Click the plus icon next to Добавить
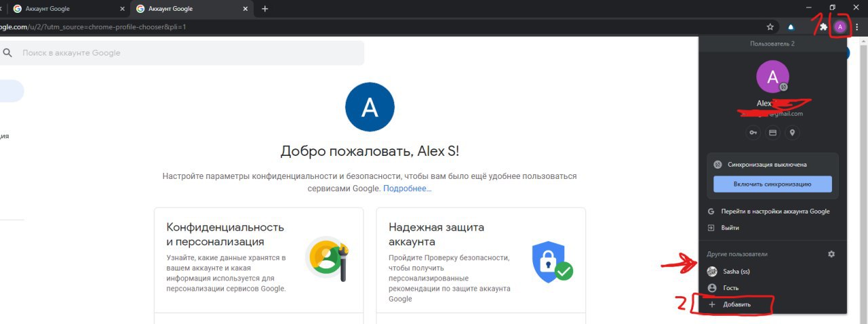This screenshot has width=868, height=324. tap(711, 305)
